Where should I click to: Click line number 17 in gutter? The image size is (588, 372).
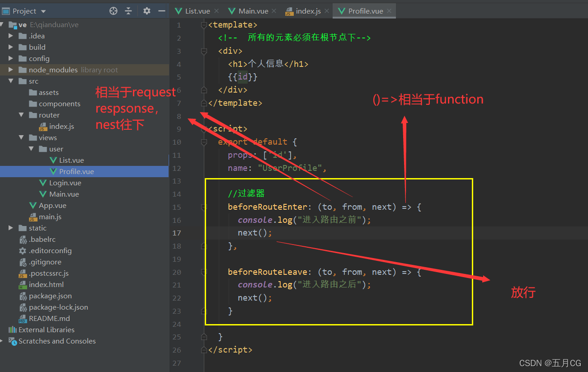pos(176,233)
